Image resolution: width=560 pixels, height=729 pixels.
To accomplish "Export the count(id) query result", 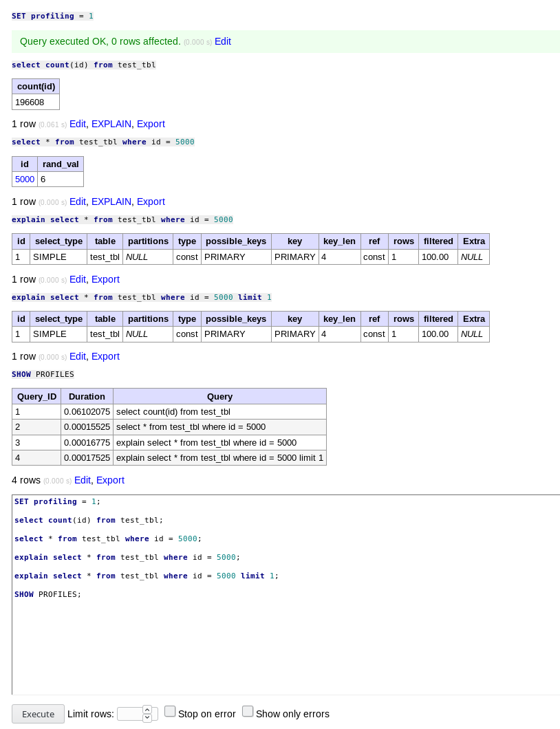I will point(151,124).
